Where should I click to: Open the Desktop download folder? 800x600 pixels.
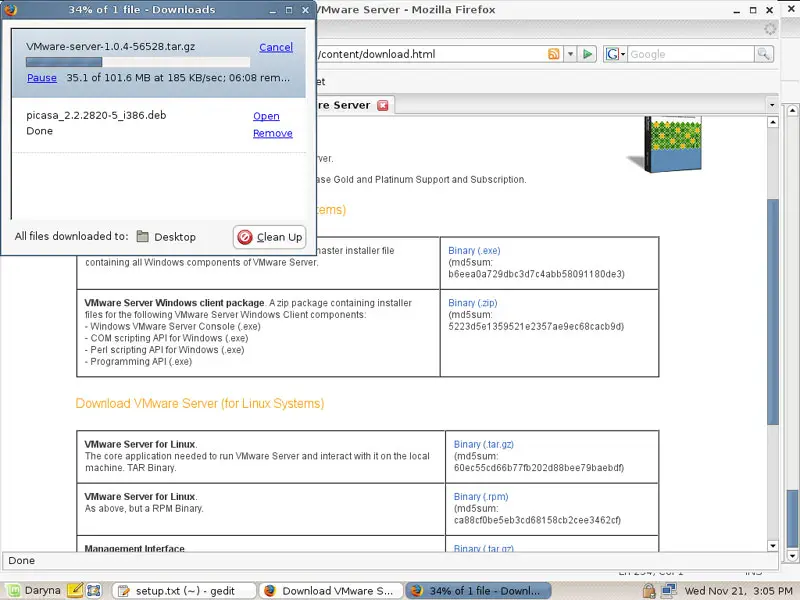166,237
